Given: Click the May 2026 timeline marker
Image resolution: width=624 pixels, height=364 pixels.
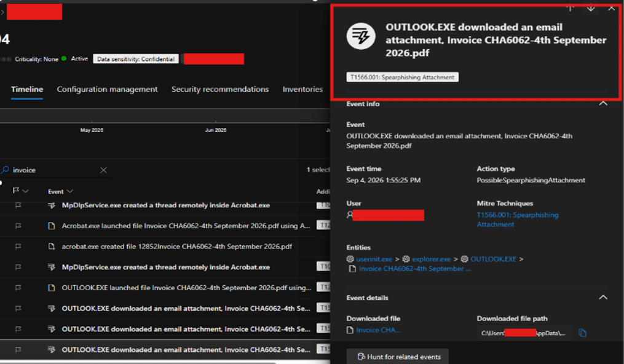Looking at the screenshot, I should pos(92,130).
